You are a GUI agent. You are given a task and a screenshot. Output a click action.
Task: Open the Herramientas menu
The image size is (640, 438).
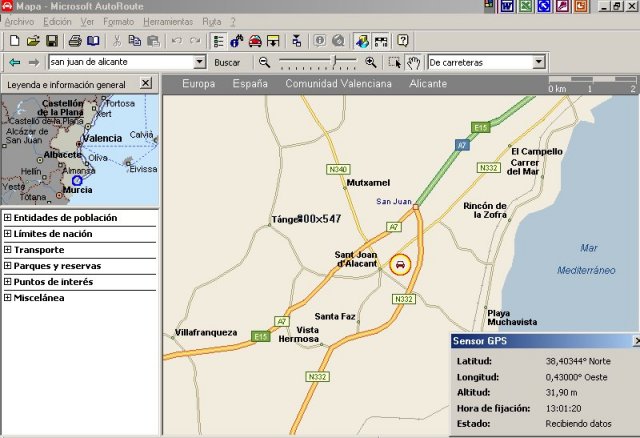point(168,21)
